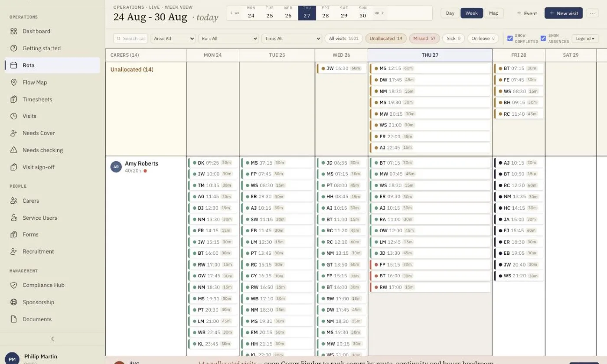The width and height of the screenshot is (607, 364).
Task: Open the Time: All dropdown
Action: pyautogui.click(x=291, y=39)
